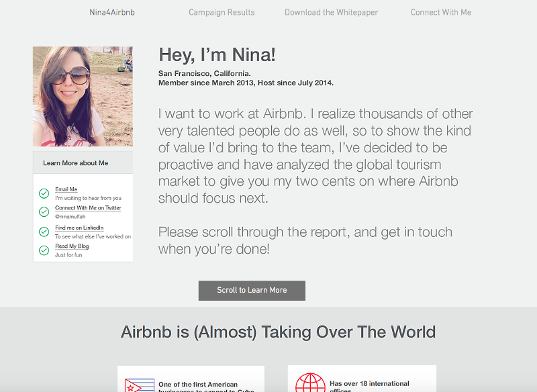Open the Email Me link
The height and width of the screenshot is (392, 537).
[x=66, y=189]
